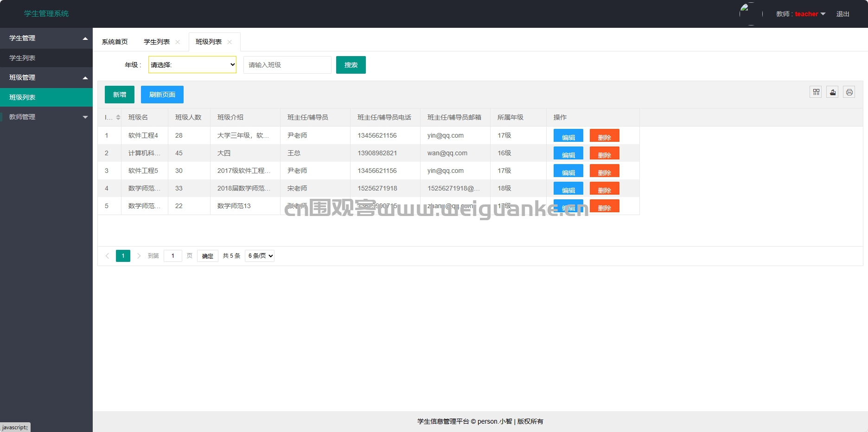Focus the 请输入班级 search field
The width and height of the screenshot is (868, 432).
click(287, 65)
